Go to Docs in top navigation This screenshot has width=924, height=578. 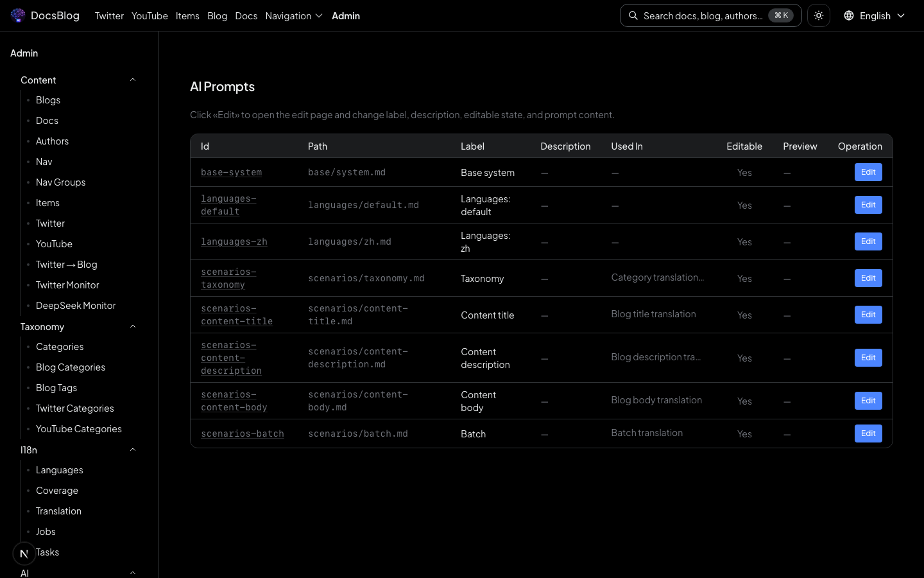click(246, 15)
